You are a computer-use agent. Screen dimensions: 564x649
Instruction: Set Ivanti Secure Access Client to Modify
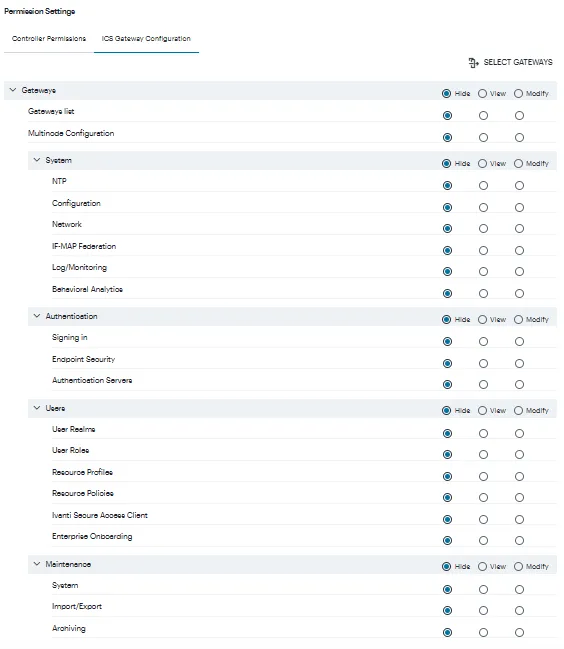tap(519, 519)
